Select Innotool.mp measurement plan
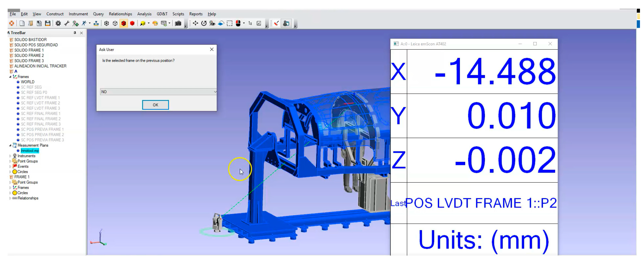 click(x=30, y=151)
